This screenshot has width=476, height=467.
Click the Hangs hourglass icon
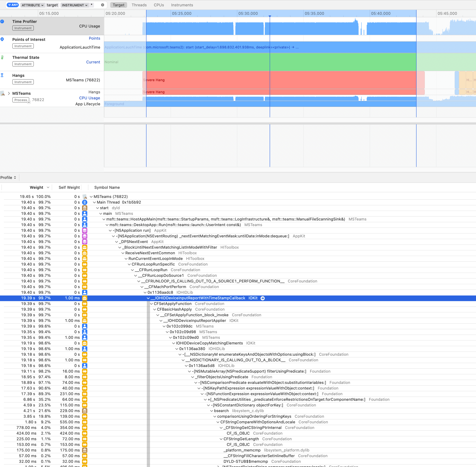click(2, 75)
